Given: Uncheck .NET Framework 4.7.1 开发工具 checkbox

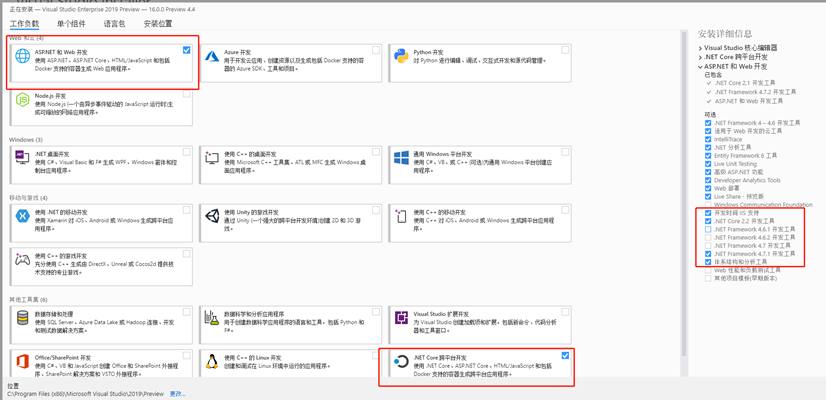Looking at the screenshot, I should pos(708,253).
